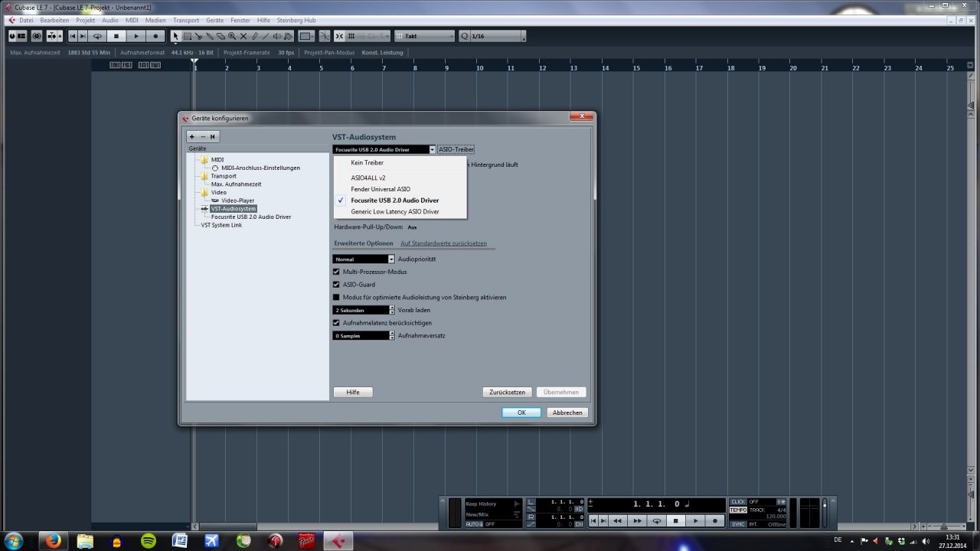
Task: Click Record in the top toolbar
Action: (155, 36)
